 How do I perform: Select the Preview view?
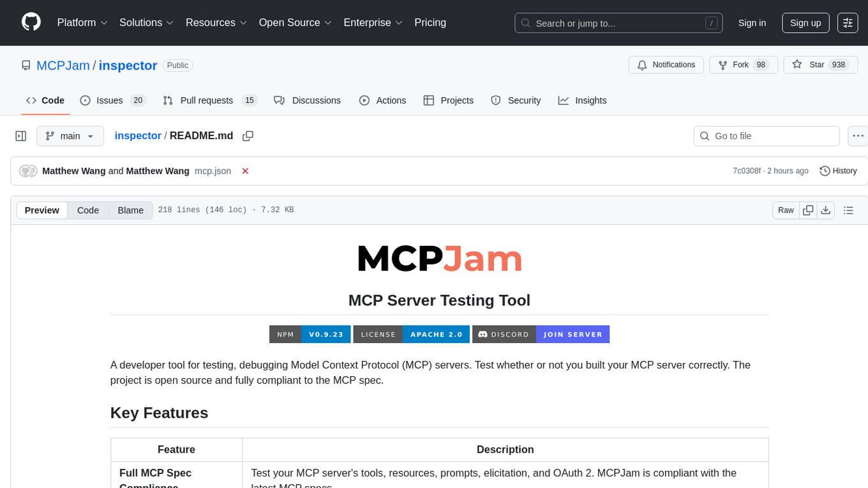coord(42,210)
